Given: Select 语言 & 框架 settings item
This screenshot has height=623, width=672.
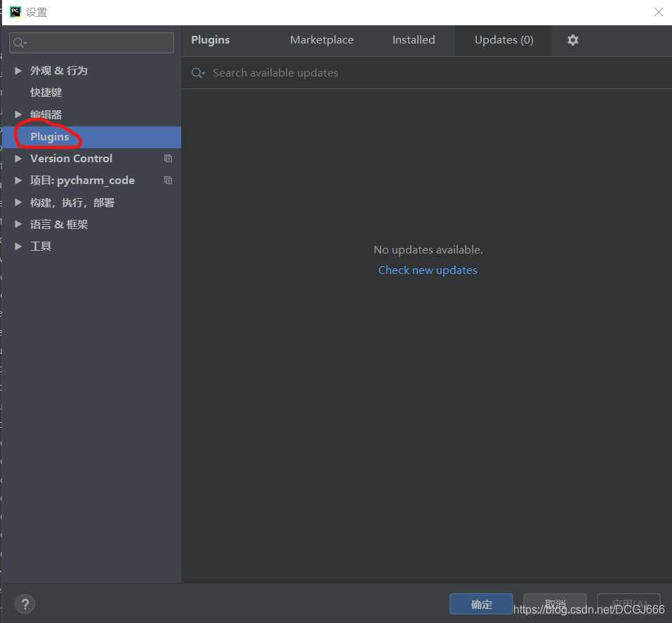Looking at the screenshot, I should coord(59,224).
